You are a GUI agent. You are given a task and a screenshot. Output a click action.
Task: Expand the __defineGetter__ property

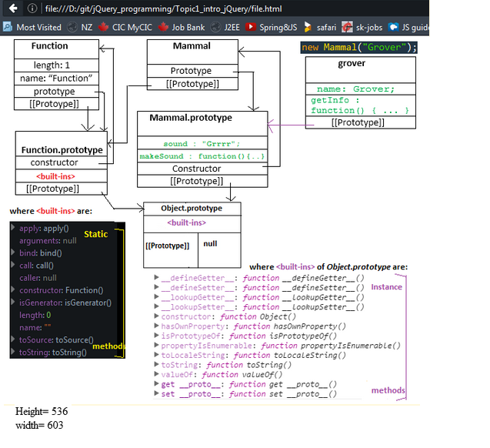tap(157, 277)
